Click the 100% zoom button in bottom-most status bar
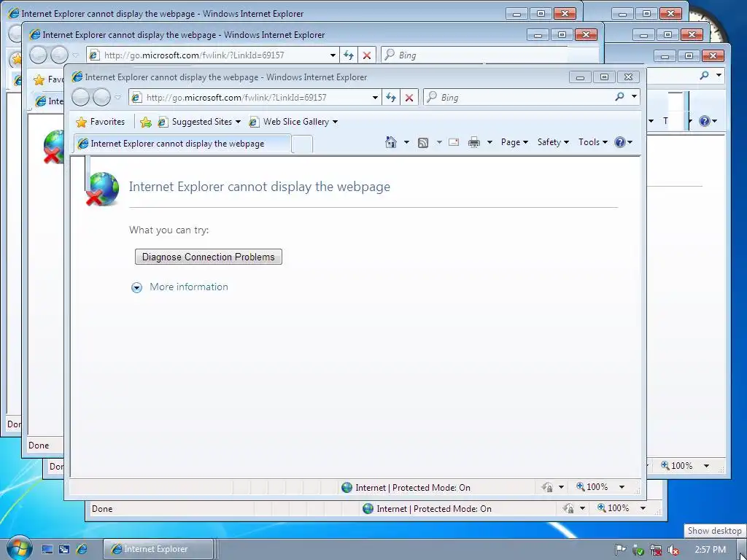The image size is (747, 560). click(x=614, y=508)
